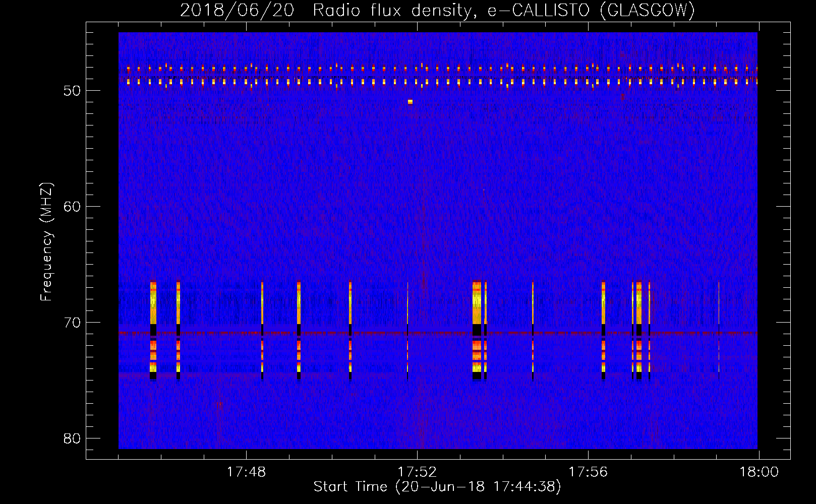The image size is (816, 504).
Task: Select the Frequency (MHZ) axis label
Action: coord(46,242)
